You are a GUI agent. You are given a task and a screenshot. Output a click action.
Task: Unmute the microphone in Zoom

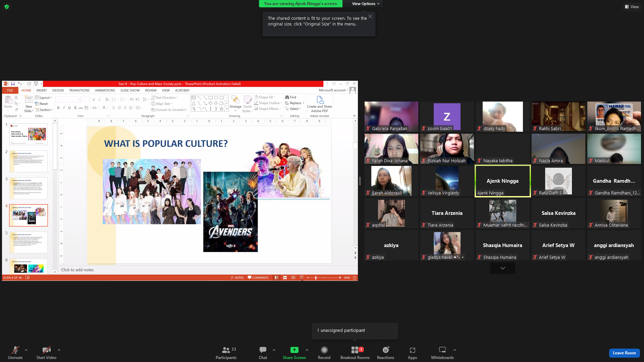15,353
